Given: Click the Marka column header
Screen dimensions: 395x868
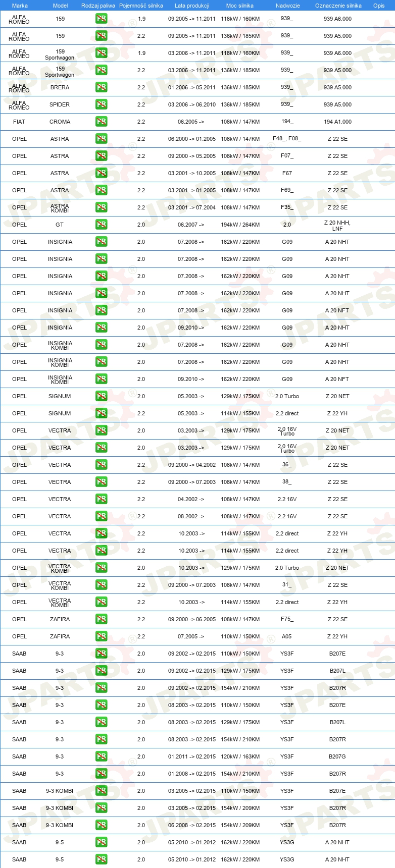Looking at the screenshot, I should pyautogui.click(x=20, y=6).
